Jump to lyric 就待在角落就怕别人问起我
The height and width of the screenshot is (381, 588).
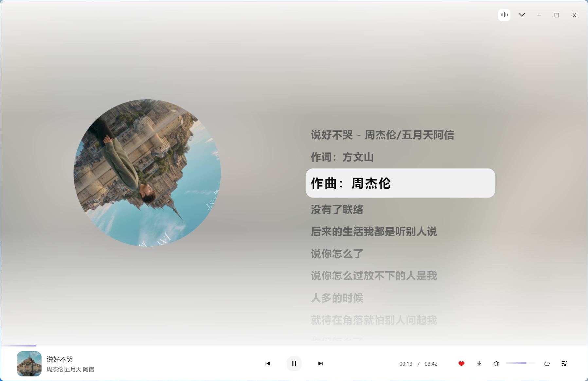374,320
